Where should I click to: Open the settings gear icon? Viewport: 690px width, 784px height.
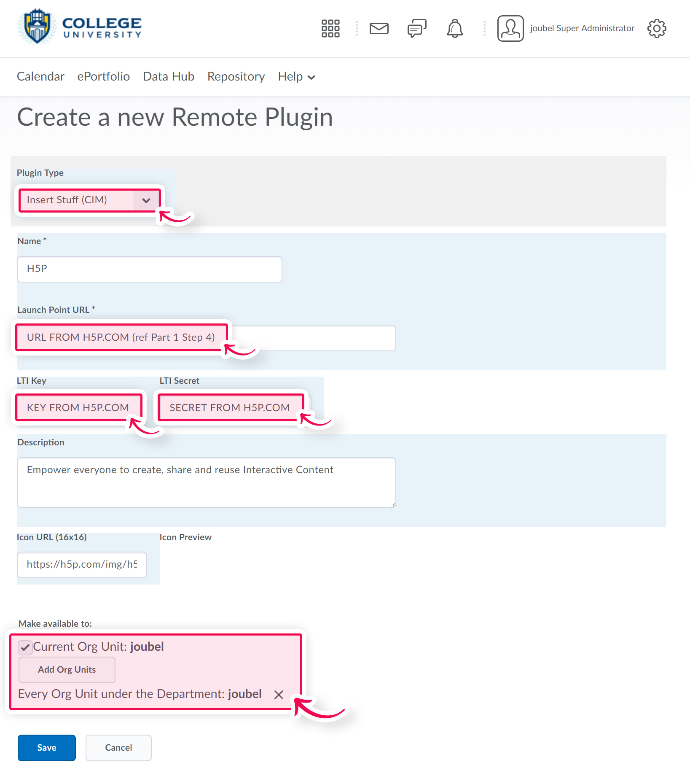click(656, 28)
